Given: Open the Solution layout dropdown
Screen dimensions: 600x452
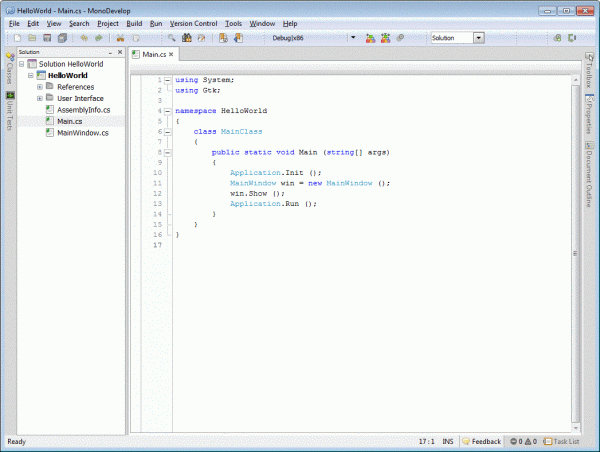Looking at the screenshot, I should coord(479,38).
